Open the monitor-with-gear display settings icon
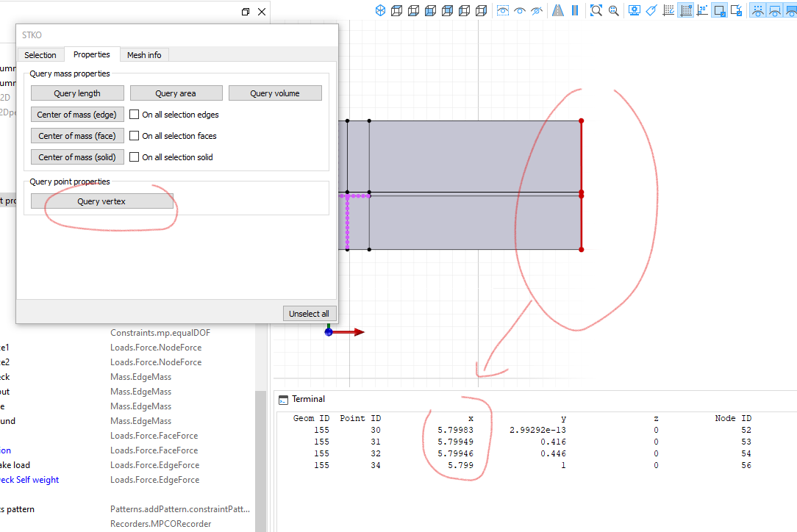This screenshot has width=797, height=532. 635,10
